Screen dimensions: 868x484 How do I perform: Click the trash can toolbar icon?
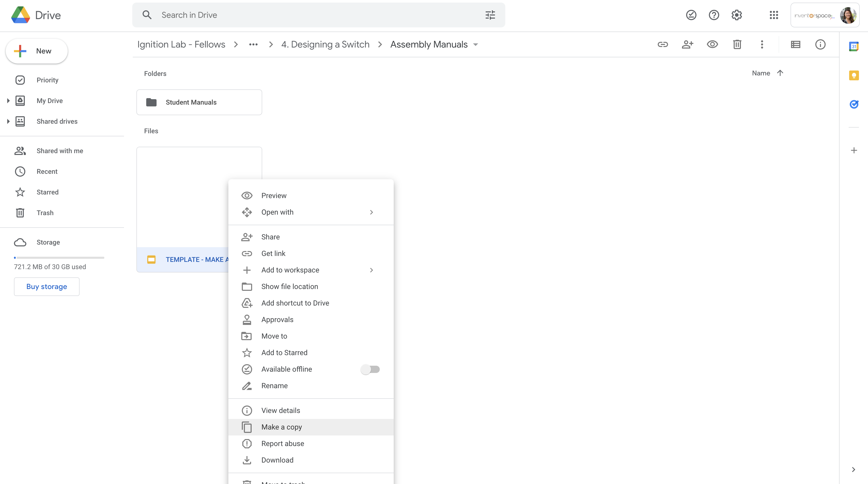[737, 44]
